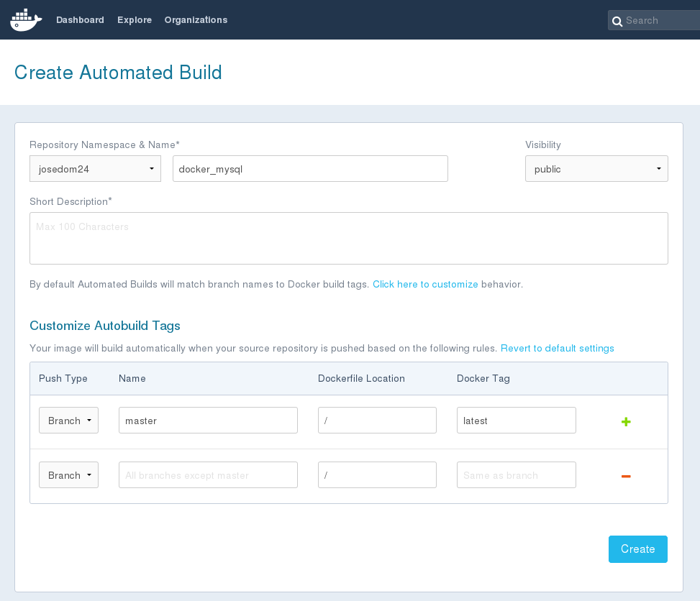The height and width of the screenshot is (601, 700).
Task: Expand the Visibility public dropdown
Action: pyautogui.click(x=596, y=169)
